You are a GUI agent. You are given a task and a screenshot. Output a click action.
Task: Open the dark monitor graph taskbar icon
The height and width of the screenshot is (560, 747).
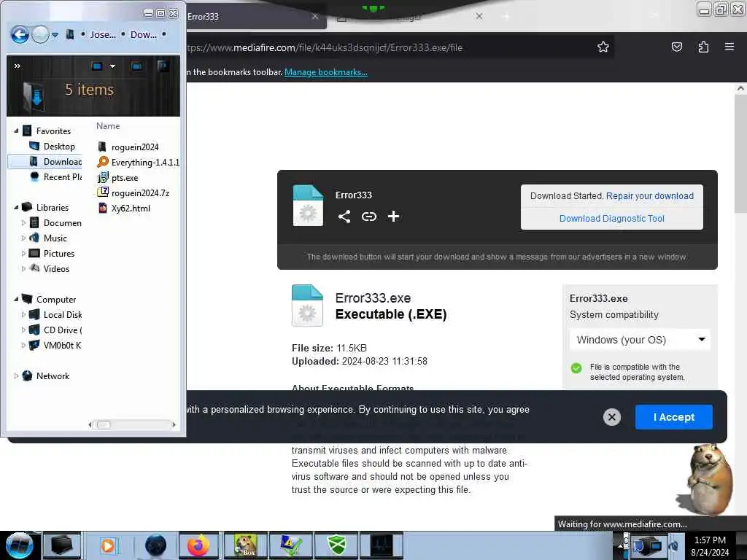381,545
